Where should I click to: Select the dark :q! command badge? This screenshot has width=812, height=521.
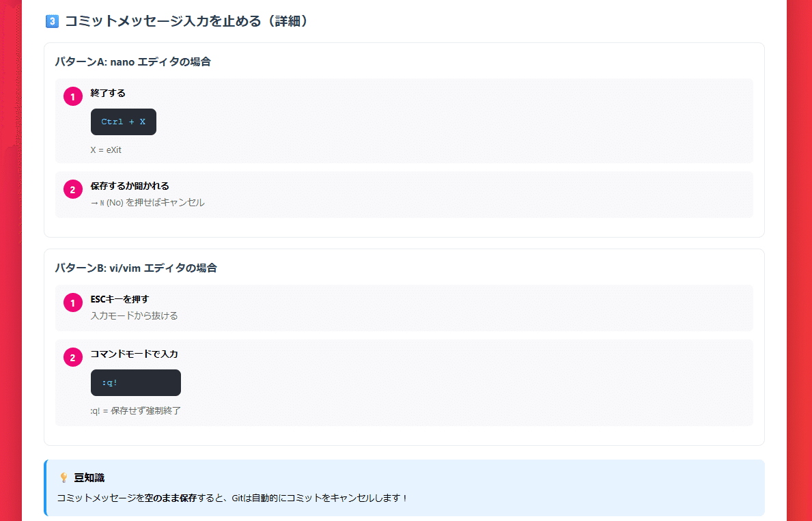click(x=135, y=382)
